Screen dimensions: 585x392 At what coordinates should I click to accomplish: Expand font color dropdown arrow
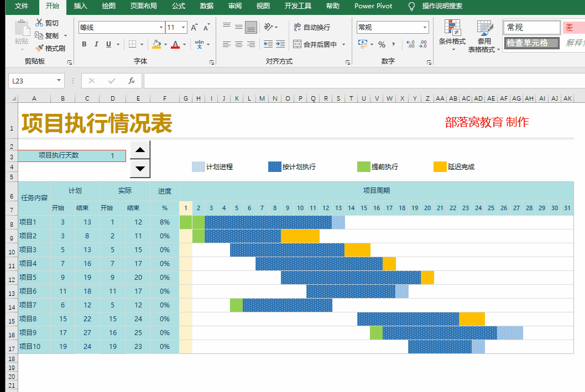(184, 44)
